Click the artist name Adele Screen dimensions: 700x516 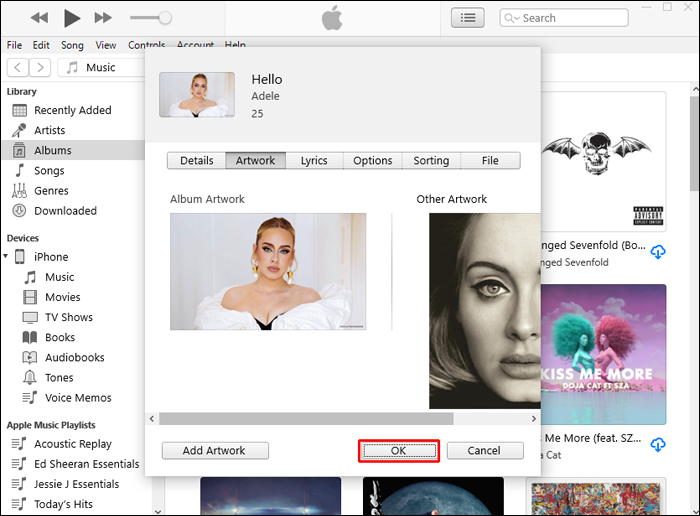pyautogui.click(x=265, y=96)
